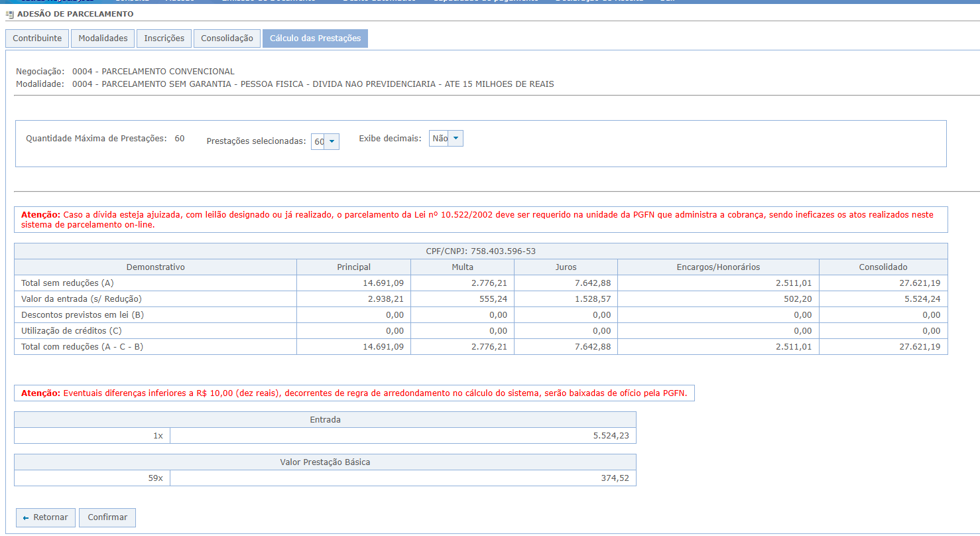Click the icon beside the Adesão de Parcelamento title
Viewport: 980px width, 536px height.
(x=9, y=14)
